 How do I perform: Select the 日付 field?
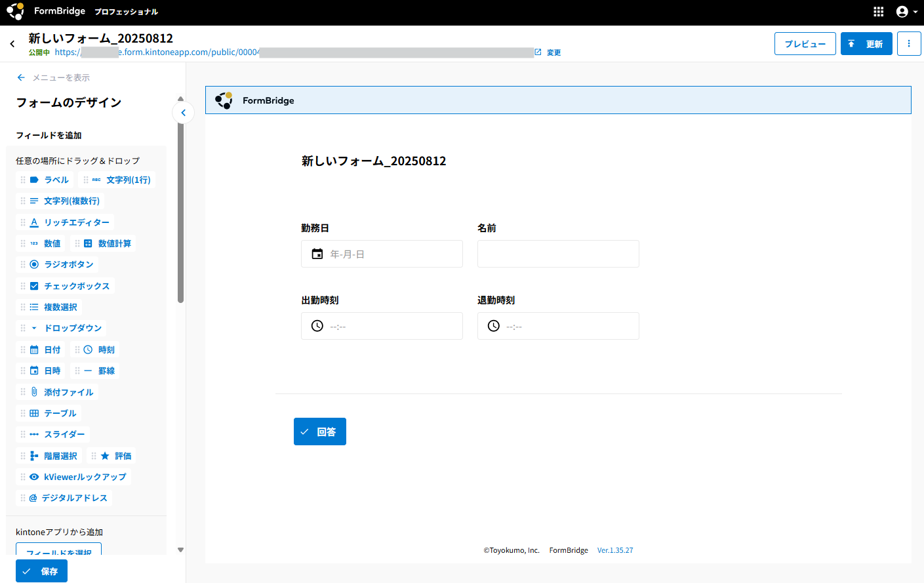coord(41,350)
